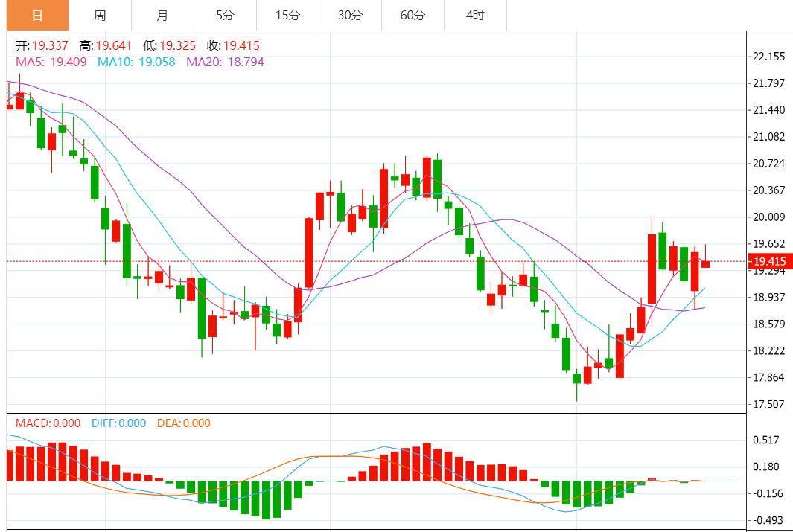Open the 5分 timeframe tab

click(x=225, y=16)
